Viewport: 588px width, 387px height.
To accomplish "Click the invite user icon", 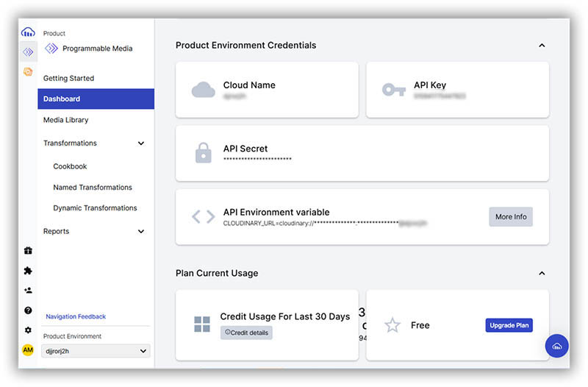I will pyautogui.click(x=28, y=290).
